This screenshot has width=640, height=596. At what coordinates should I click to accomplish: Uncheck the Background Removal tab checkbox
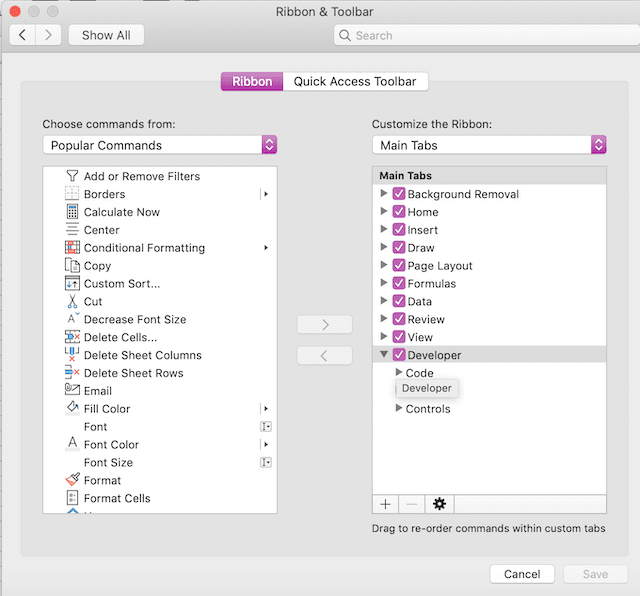399,193
